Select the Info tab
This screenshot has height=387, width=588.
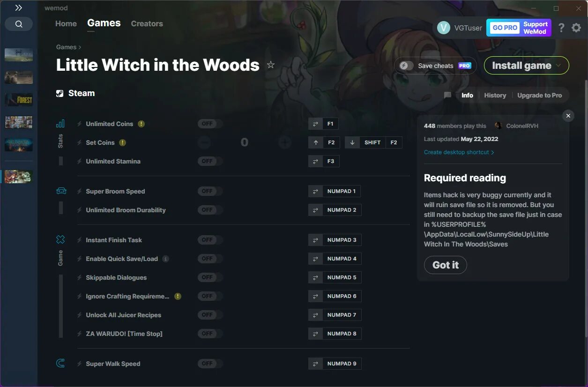coord(467,95)
